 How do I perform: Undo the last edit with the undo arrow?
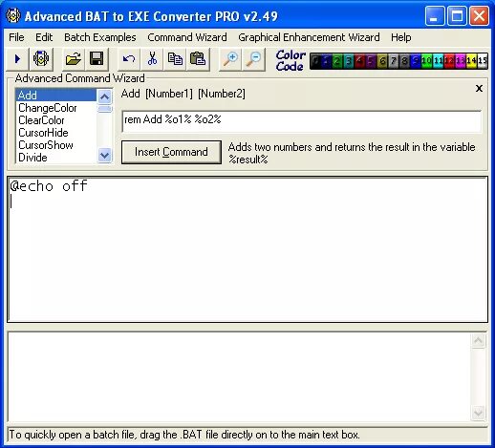point(129,59)
